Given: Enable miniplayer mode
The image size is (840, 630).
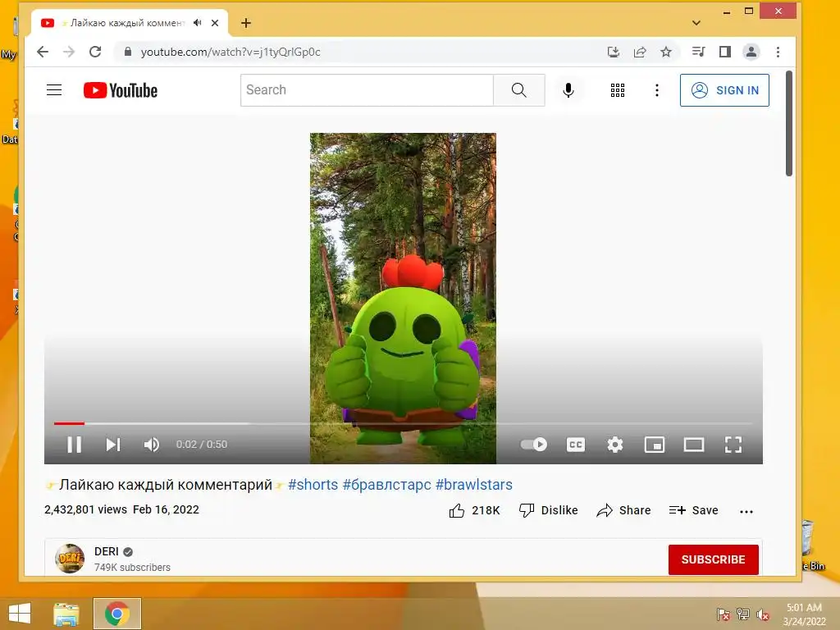Looking at the screenshot, I should coord(655,445).
